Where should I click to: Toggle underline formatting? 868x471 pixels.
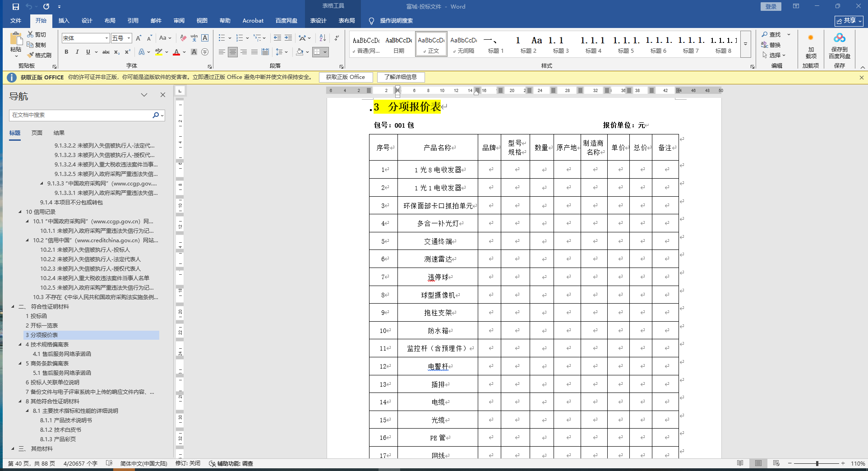[88, 52]
